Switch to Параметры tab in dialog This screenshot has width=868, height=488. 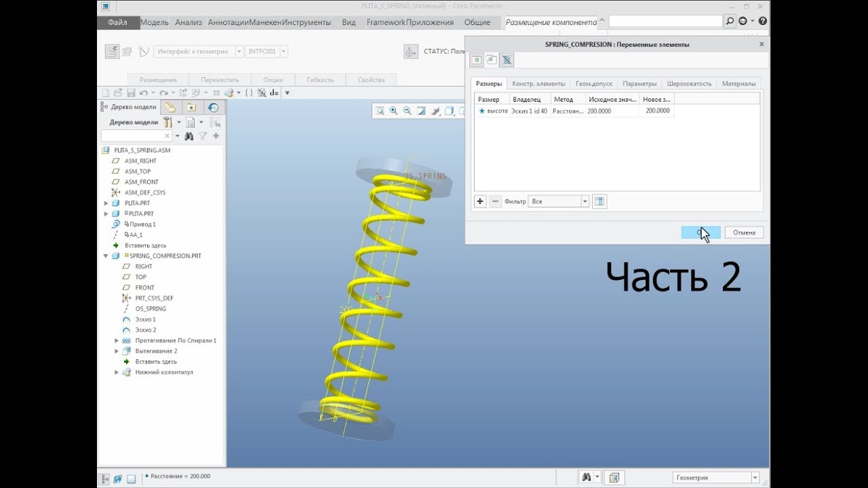pos(639,83)
